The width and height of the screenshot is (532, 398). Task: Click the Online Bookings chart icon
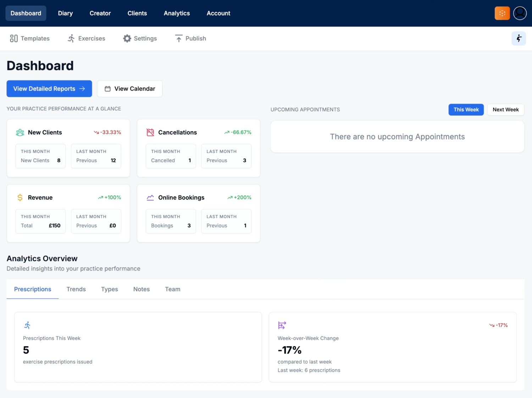150,197
